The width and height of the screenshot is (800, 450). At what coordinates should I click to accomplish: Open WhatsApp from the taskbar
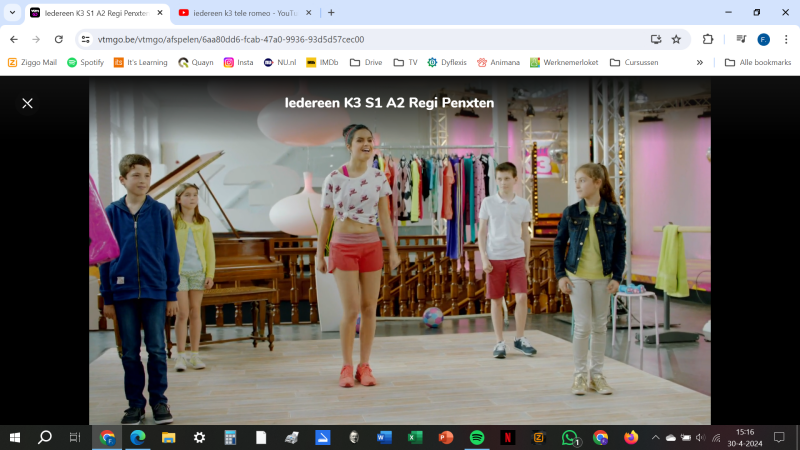click(x=570, y=437)
